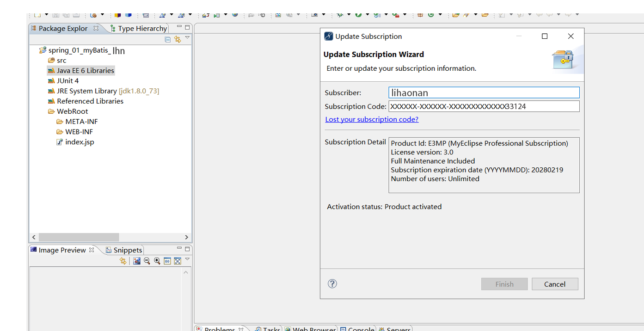The width and height of the screenshot is (644, 331).
Task: Click 'Full Maintenance Included' line
Action: [433, 161]
